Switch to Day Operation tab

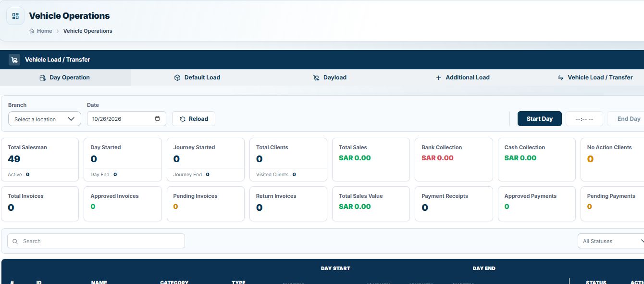65,77
